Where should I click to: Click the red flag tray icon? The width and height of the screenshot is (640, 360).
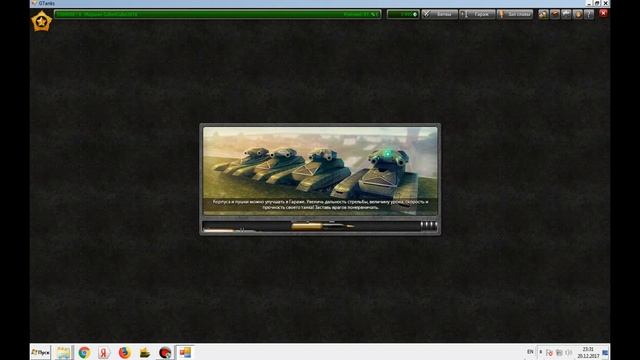click(549, 352)
